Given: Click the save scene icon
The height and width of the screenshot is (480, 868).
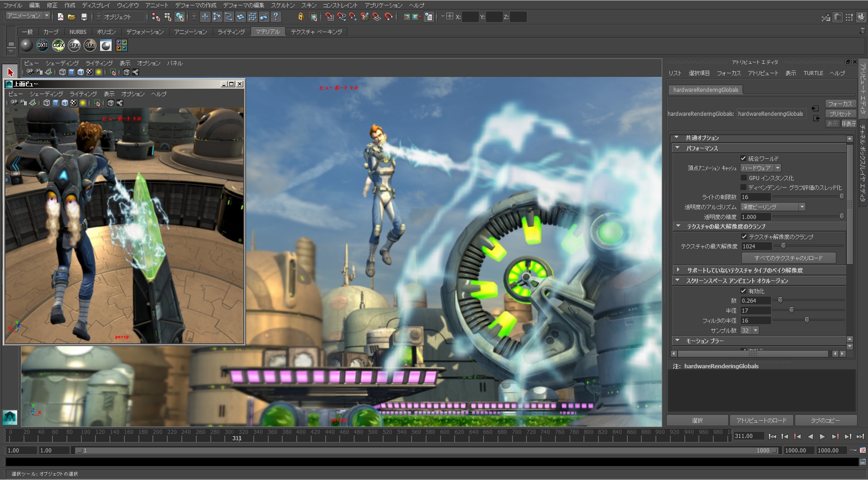Looking at the screenshot, I should 84,17.
